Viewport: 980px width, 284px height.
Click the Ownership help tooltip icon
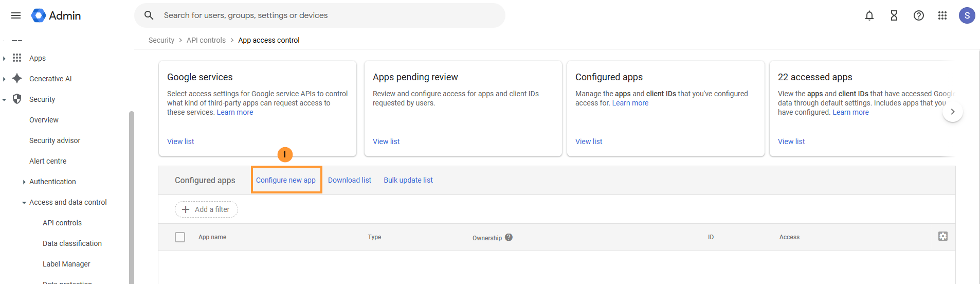pyautogui.click(x=509, y=237)
